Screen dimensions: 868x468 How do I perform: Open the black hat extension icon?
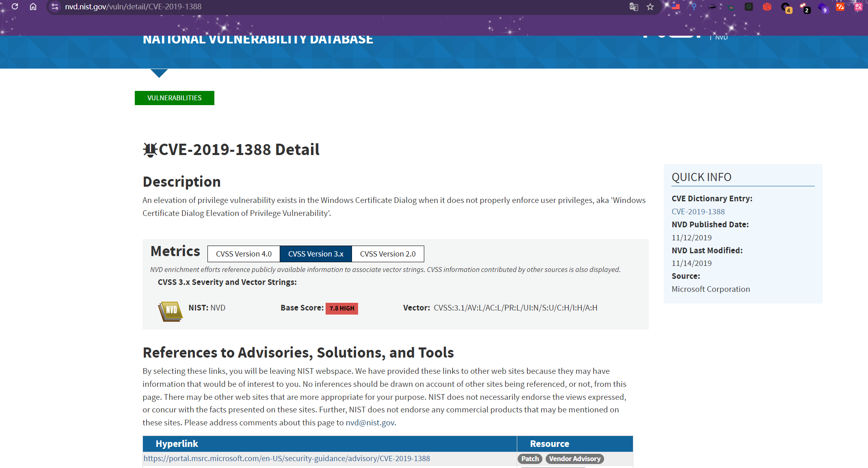click(712, 6)
